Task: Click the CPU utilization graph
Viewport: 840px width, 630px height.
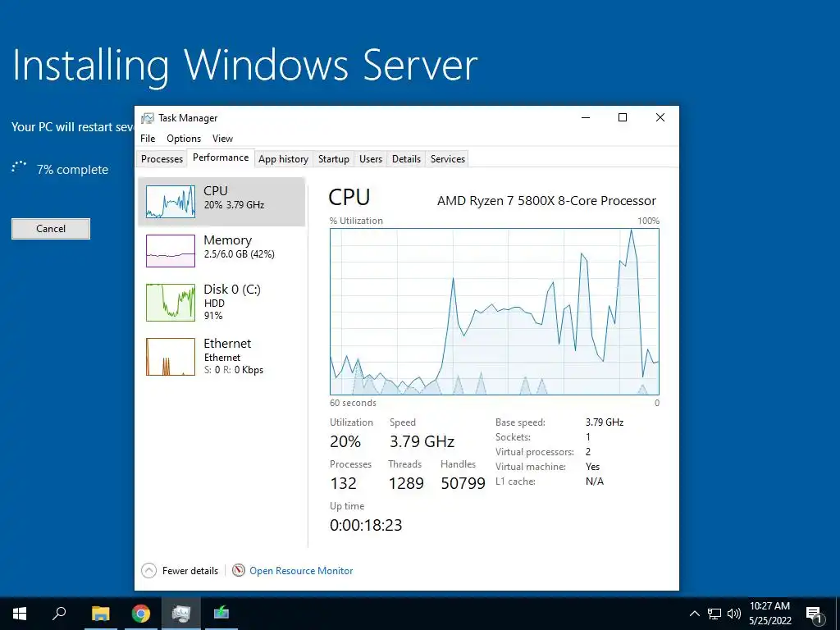Action: pyautogui.click(x=495, y=312)
